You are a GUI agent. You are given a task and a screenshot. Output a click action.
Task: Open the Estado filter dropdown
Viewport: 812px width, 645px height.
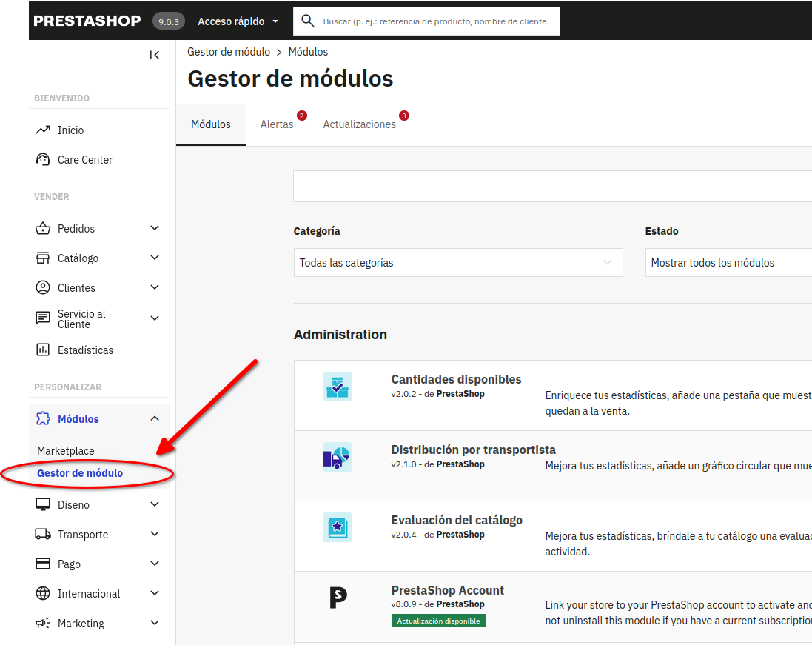[x=728, y=263]
